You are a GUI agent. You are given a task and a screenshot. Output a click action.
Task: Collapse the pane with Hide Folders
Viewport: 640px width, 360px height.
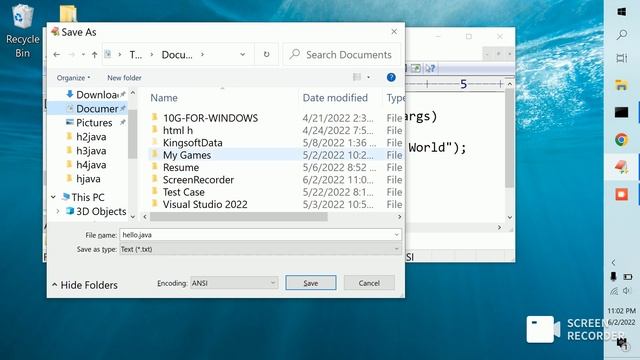click(85, 285)
